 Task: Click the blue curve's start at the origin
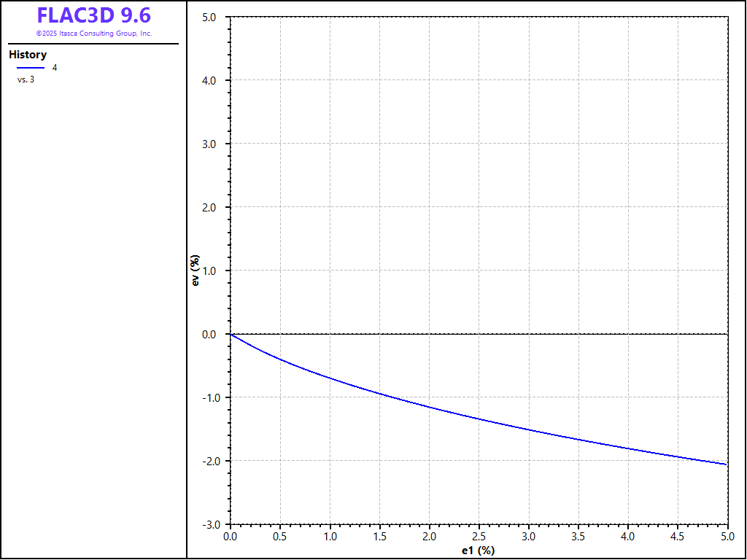(231, 334)
